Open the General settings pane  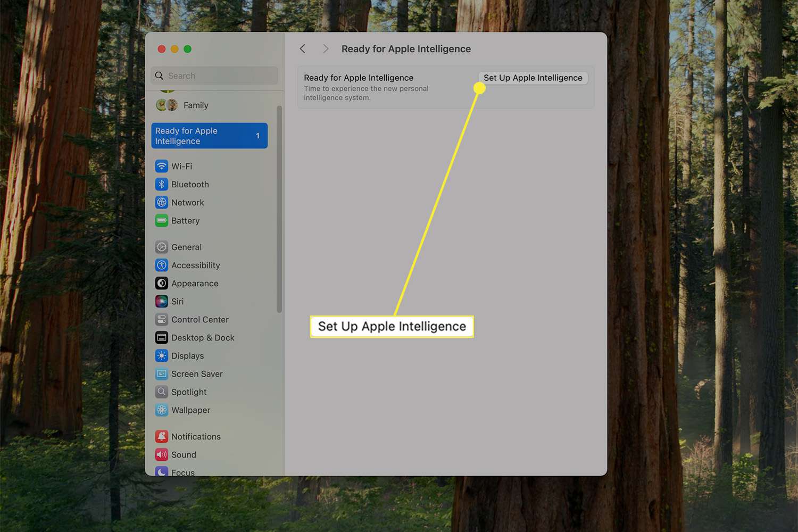pos(186,247)
